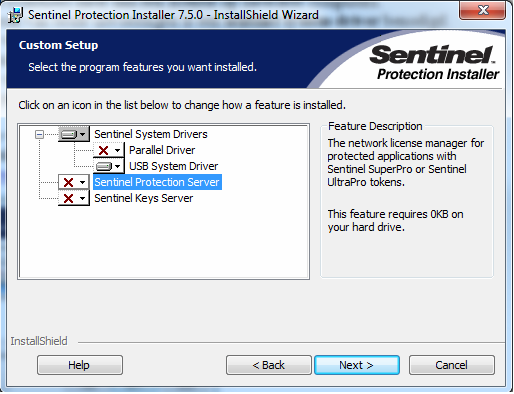Go back with the < Back button
The height and width of the screenshot is (394, 514).
[269, 365]
